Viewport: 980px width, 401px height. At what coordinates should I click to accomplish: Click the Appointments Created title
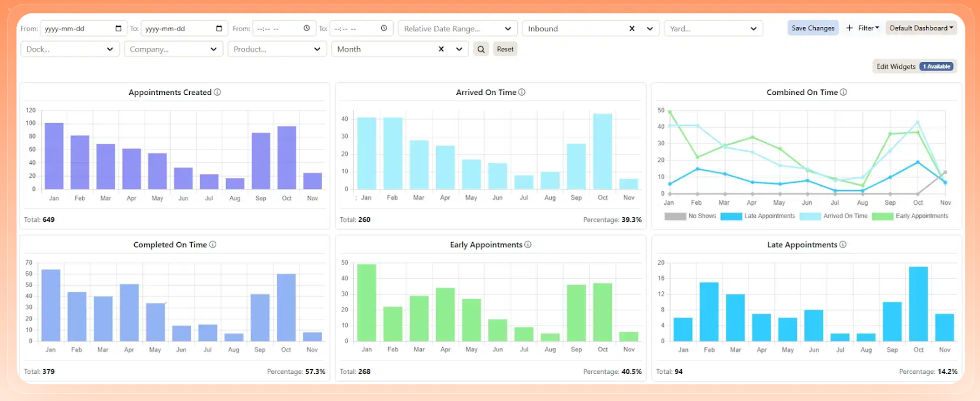[170, 93]
